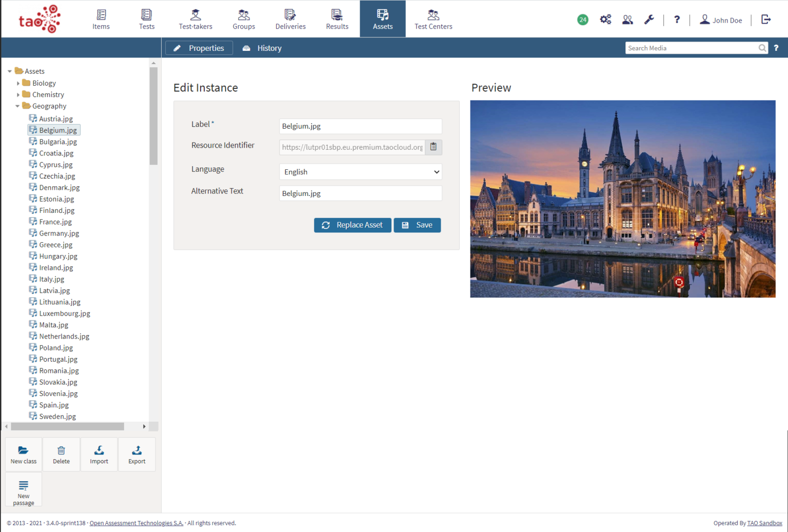
Task: Click the Export icon
Action: click(x=136, y=454)
